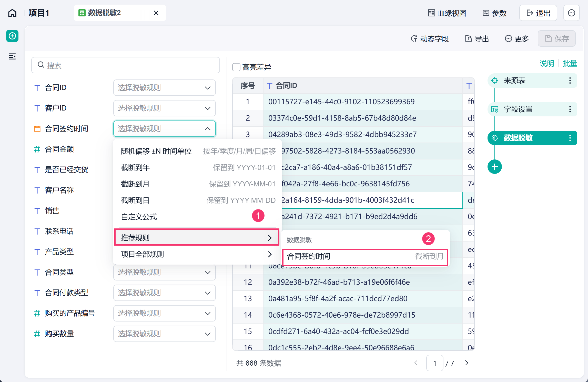The width and height of the screenshot is (588, 382).
Task: Close the 数据脱敏2 tab
Action: click(156, 13)
